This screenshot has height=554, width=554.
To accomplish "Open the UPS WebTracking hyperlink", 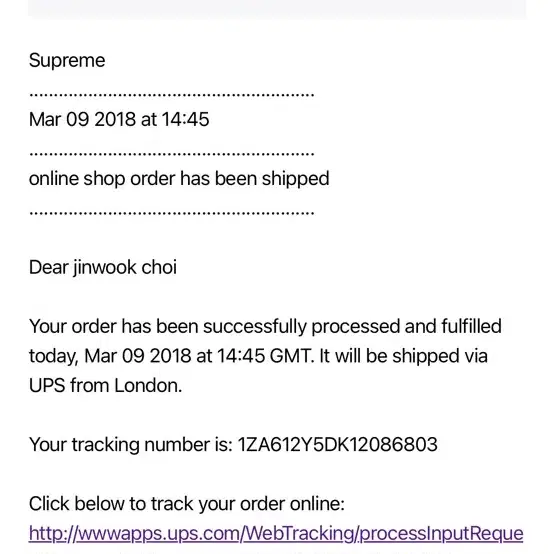I will pos(276,534).
